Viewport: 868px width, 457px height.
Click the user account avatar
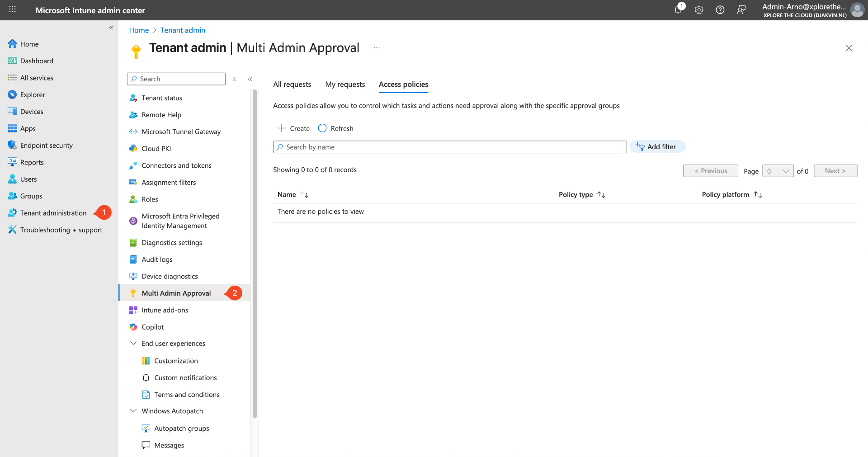[857, 10]
